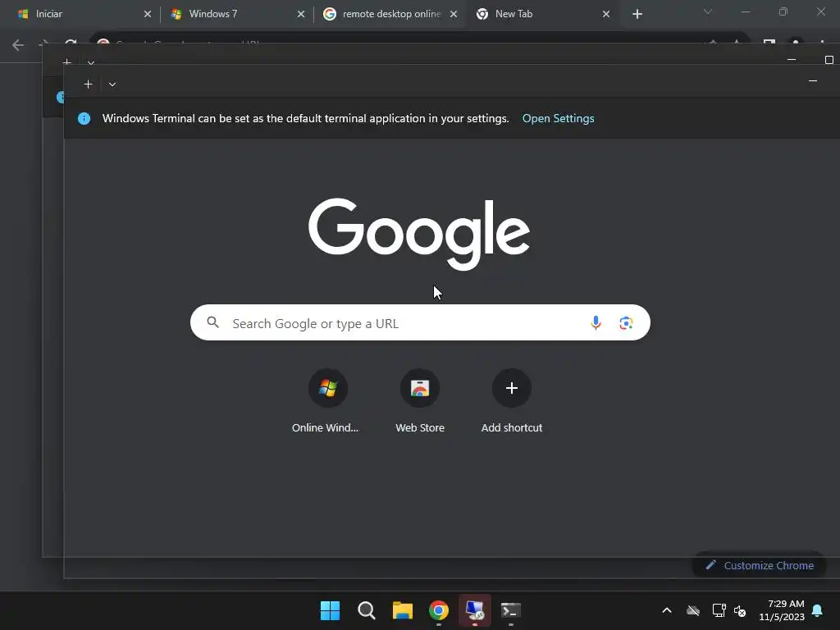Close the New Tab tab
Image resolution: width=840 pixels, height=630 pixels.
[x=606, y=14]
